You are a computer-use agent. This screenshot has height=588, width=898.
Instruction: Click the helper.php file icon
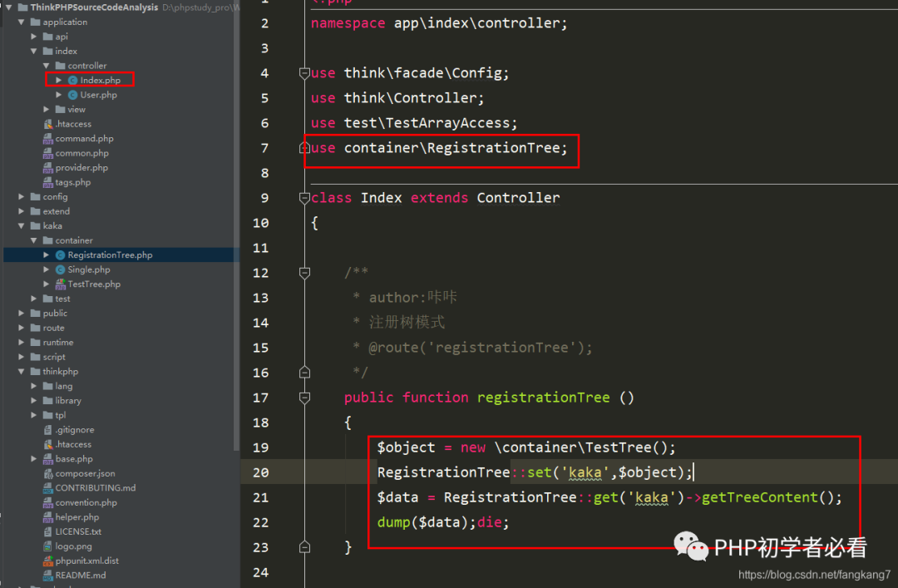[x=48, y=517]
